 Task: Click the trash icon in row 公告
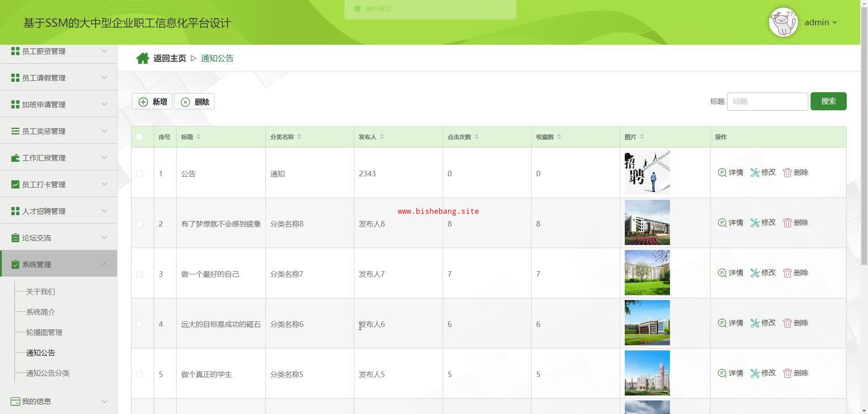pyautogui.click(x=787, y=173)
